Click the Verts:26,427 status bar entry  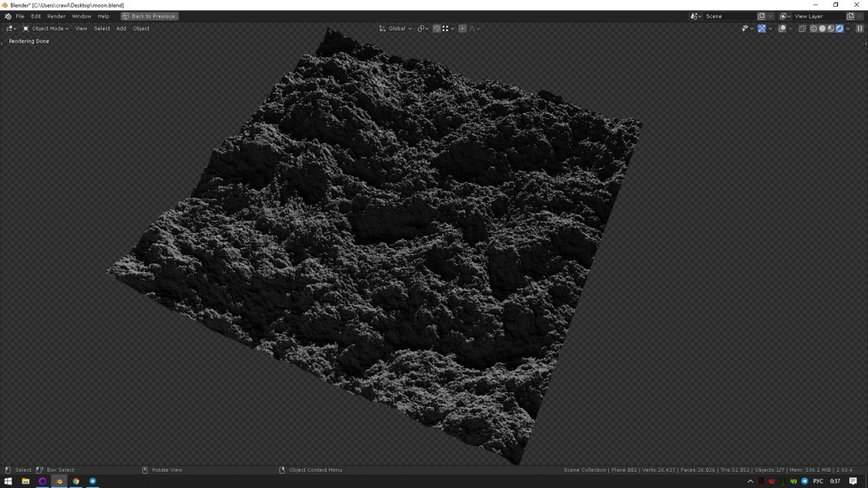[x=658, y=470]
